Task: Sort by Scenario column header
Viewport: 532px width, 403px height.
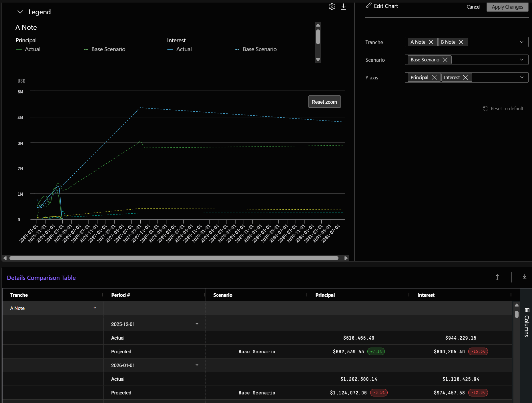Action: [x=223, y=295]
